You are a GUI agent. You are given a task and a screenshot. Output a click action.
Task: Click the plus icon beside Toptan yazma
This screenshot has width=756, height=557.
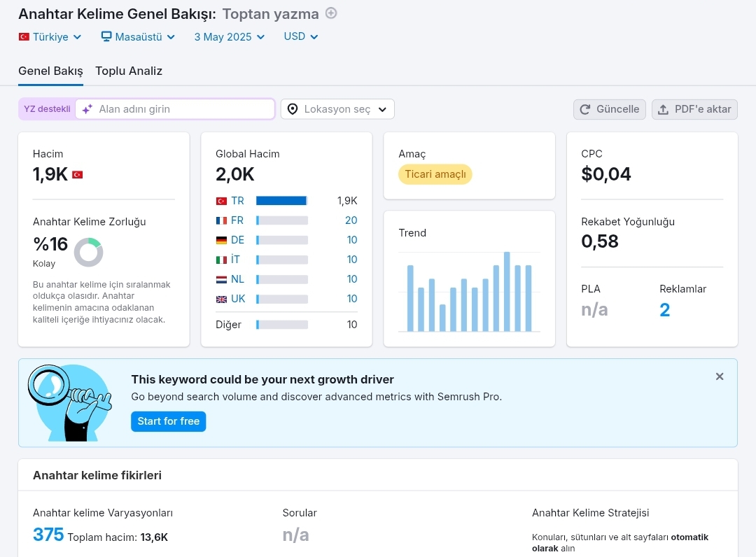[330, 13]
